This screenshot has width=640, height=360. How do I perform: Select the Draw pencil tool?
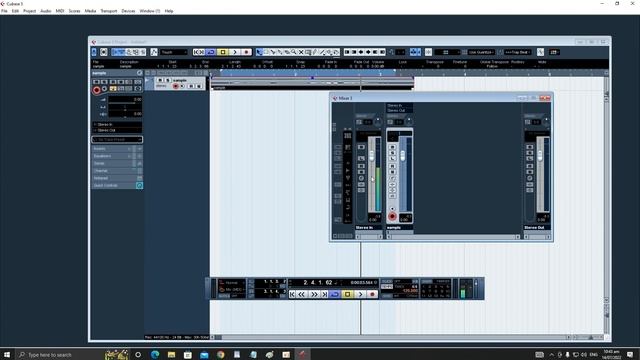coord(315,52)
